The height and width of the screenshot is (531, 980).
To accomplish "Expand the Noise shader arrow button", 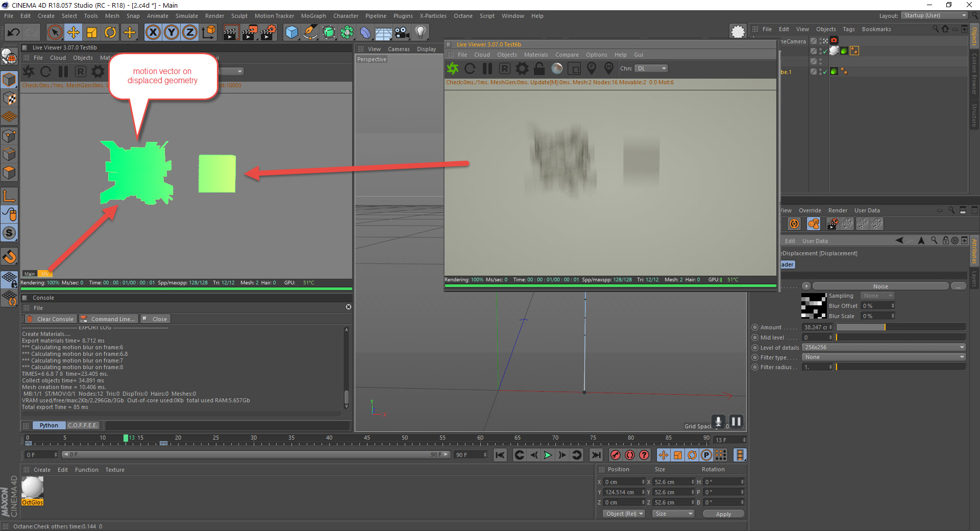I will coord(806,286).
